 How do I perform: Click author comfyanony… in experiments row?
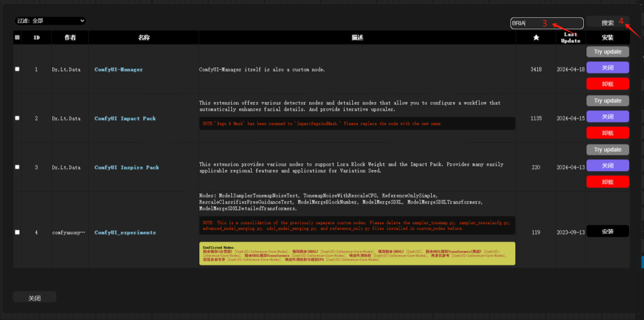(69, 232)
